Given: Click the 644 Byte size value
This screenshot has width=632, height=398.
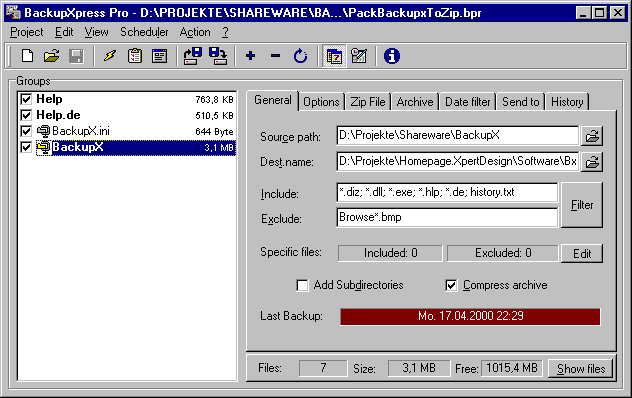Looking at the screenshot, I should point(214,132).
